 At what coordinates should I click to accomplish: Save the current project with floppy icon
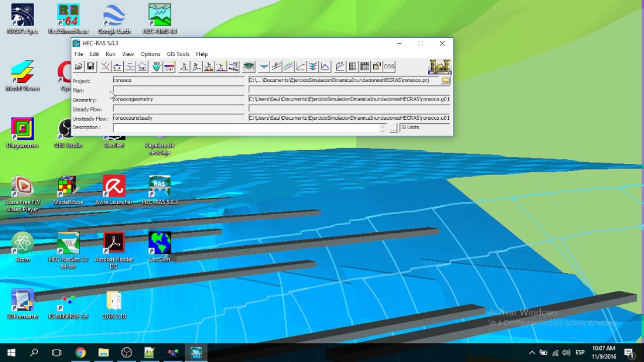click(x=91, y=66)
